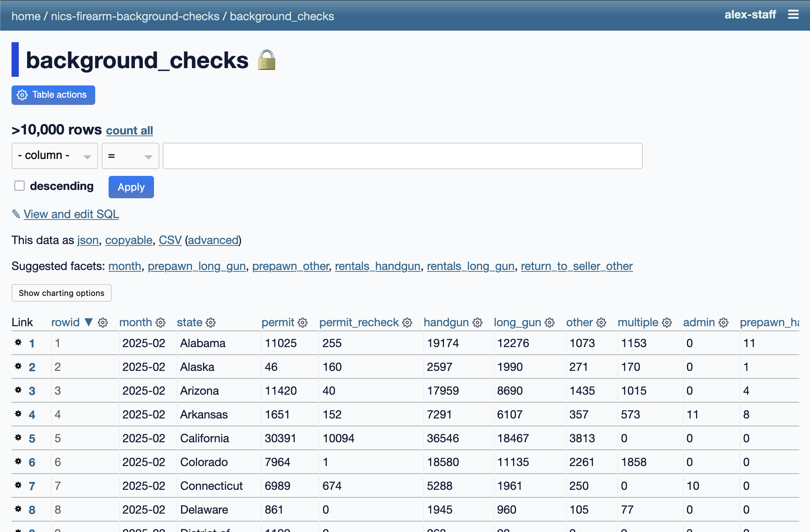Sort by the admin column header

(699, 322)
